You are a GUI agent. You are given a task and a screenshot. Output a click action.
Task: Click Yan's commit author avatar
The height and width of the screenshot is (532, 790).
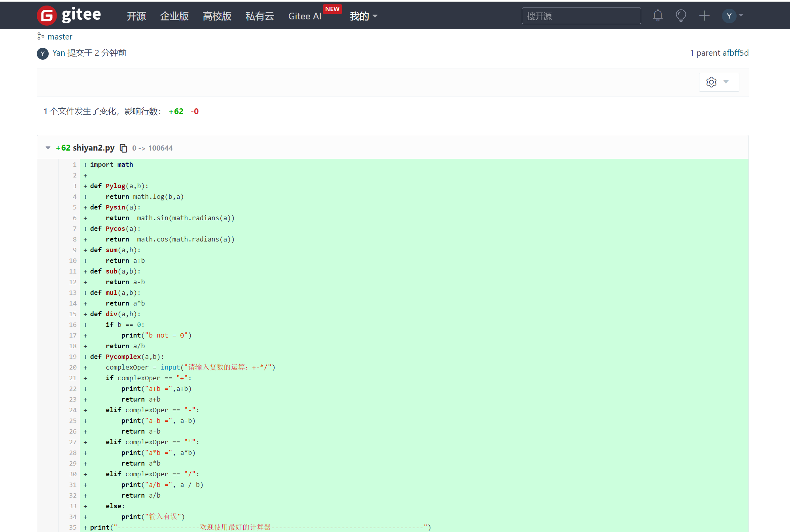43,53
